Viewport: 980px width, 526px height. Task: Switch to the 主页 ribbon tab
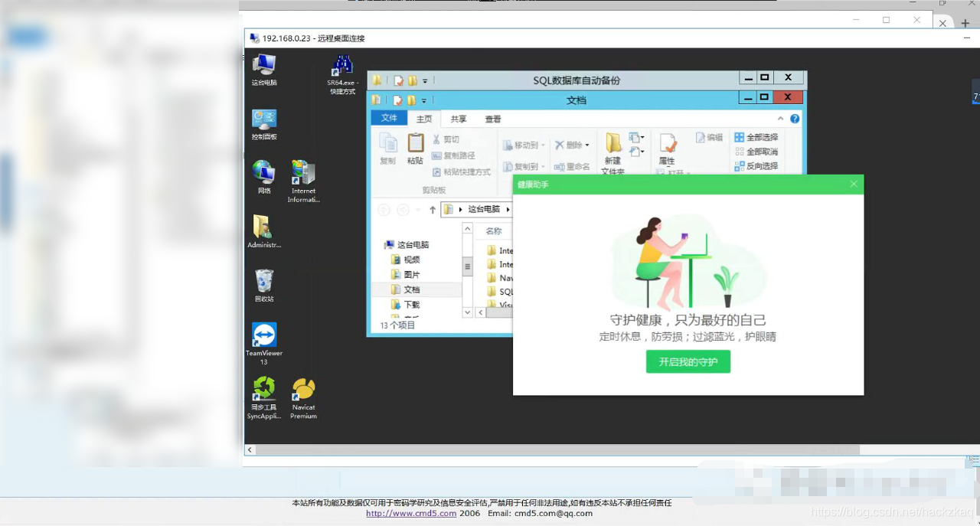pyautogui.click(x=424, y=119)
